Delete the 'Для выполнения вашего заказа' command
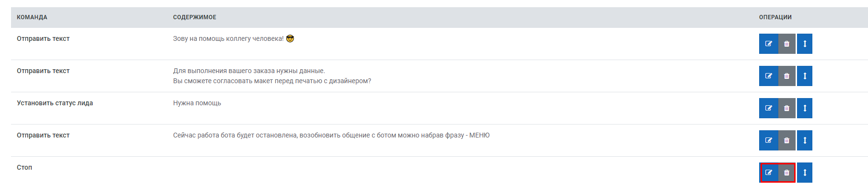 [786, 76]
